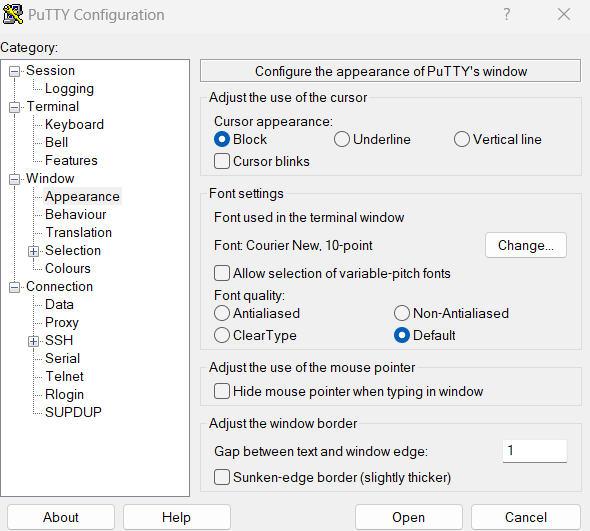Collapse the Session tree node

point(14,71)
